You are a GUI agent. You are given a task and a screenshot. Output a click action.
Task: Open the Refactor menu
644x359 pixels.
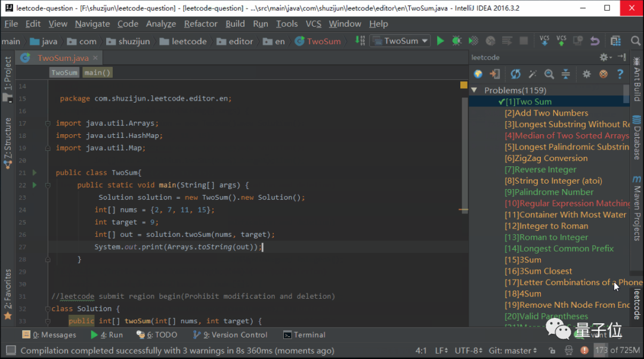click(200, 24)
